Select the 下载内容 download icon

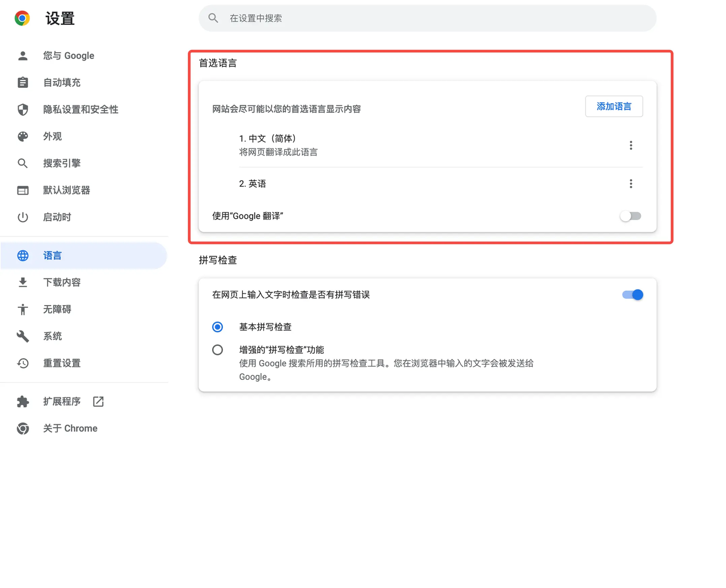coord(23,282)
